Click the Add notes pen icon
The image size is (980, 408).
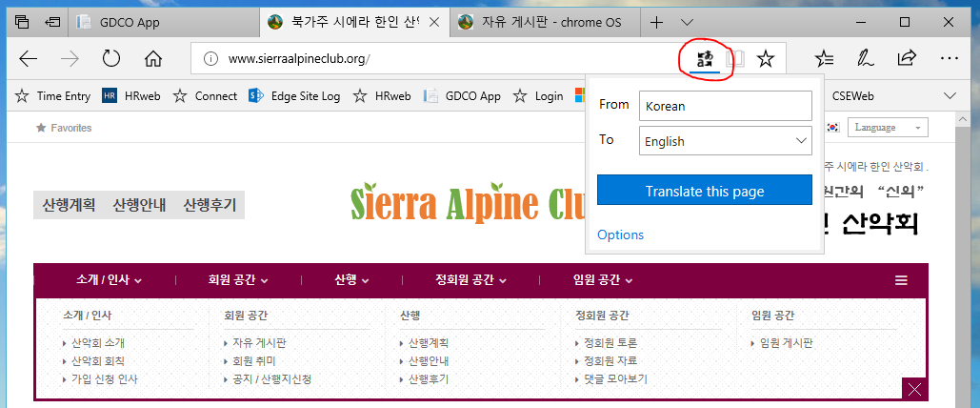click(x=865, y=59)
